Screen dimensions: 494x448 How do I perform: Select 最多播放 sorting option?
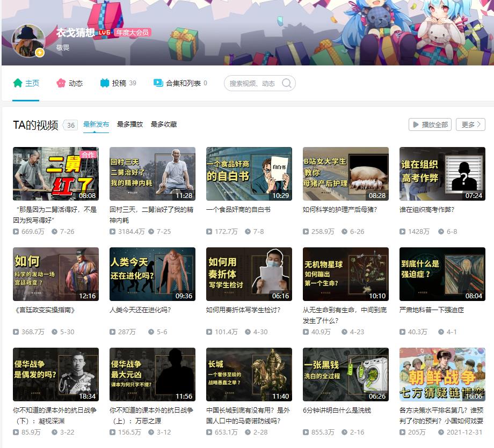(x=130, y=124)
